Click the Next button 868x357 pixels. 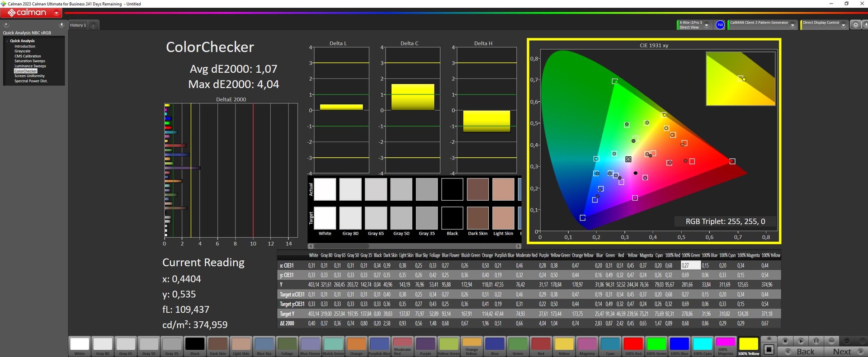coord(843,352)
